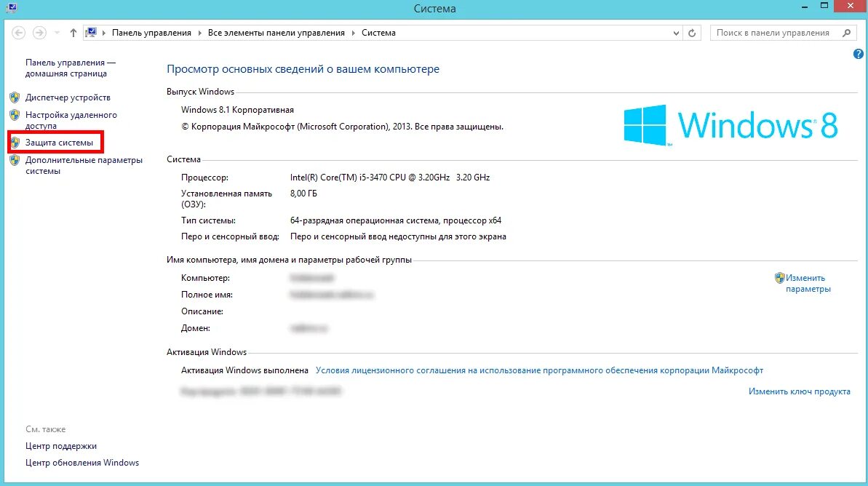The width and height of the screenshot is (868, 486).
Task: Open the address bar history dropdown
Action: (676, 33)
